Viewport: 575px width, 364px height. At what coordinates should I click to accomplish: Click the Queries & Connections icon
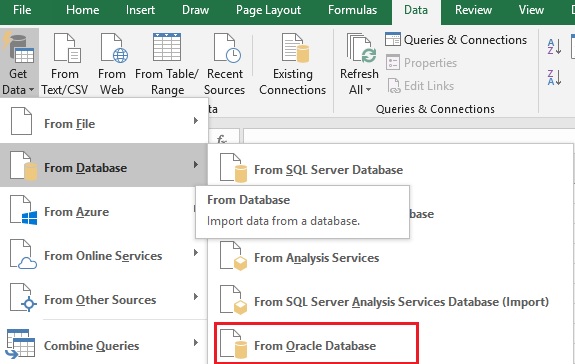393,39
